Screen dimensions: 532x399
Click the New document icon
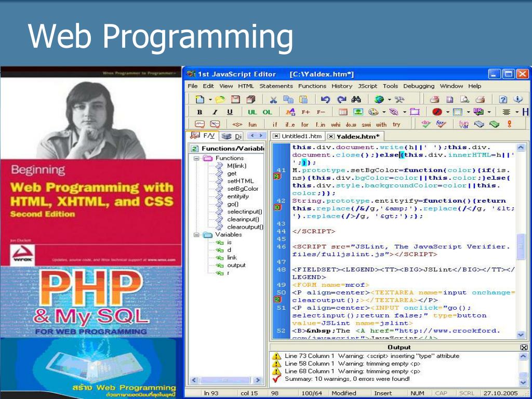pyautogui.click(x=200, y=99)
